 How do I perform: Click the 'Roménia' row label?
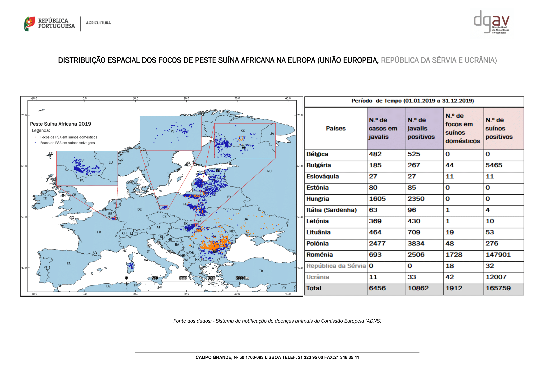320,255
